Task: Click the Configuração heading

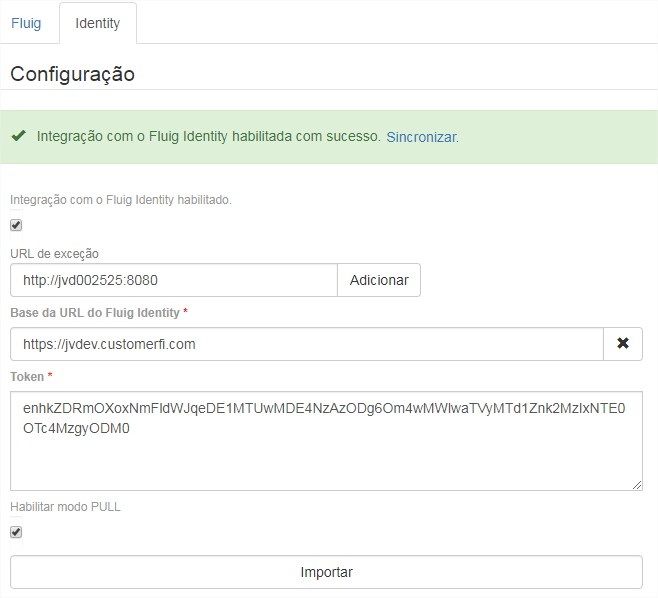Action: tap(72, 74)
